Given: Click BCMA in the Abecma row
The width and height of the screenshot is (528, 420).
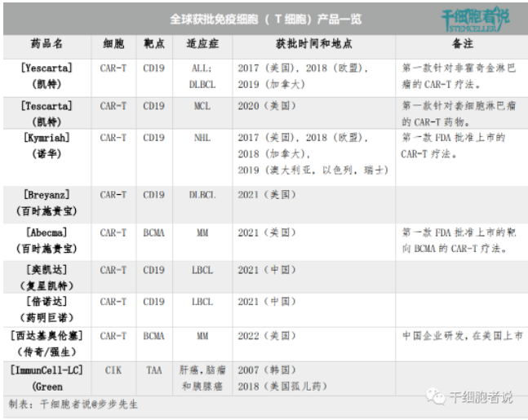Looking at the screenshot, I should pos(154,233).
